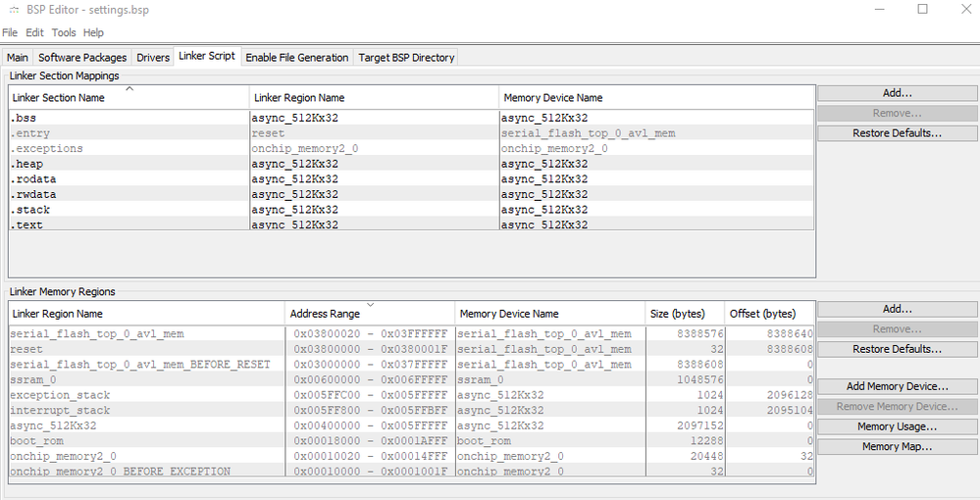Switch to the Main tab

click(18, 58)
